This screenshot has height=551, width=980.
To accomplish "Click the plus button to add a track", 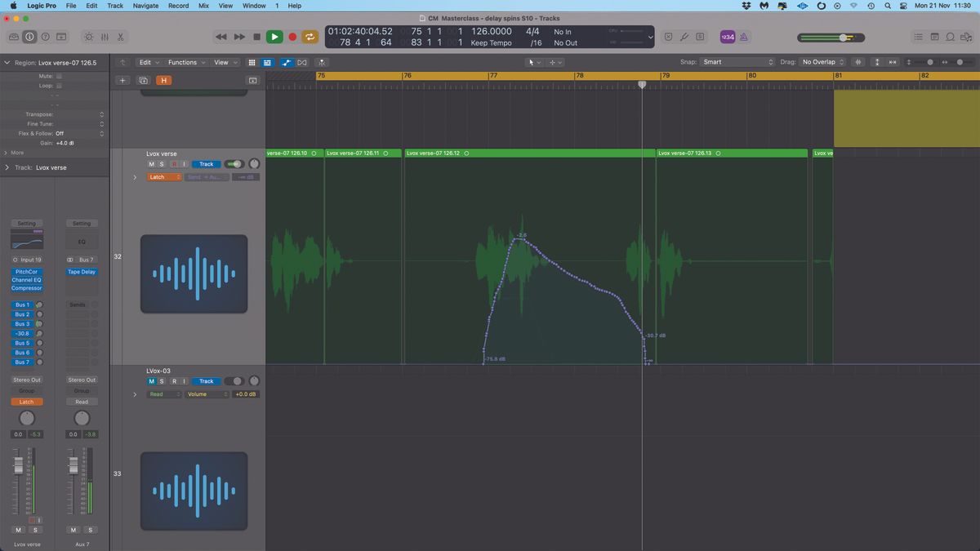I will pos(122,80).
